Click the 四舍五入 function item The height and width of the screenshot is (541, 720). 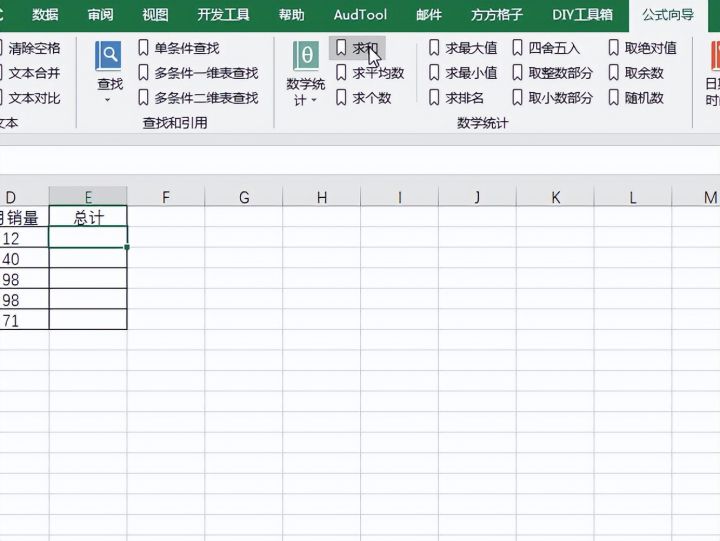[546, 48]
